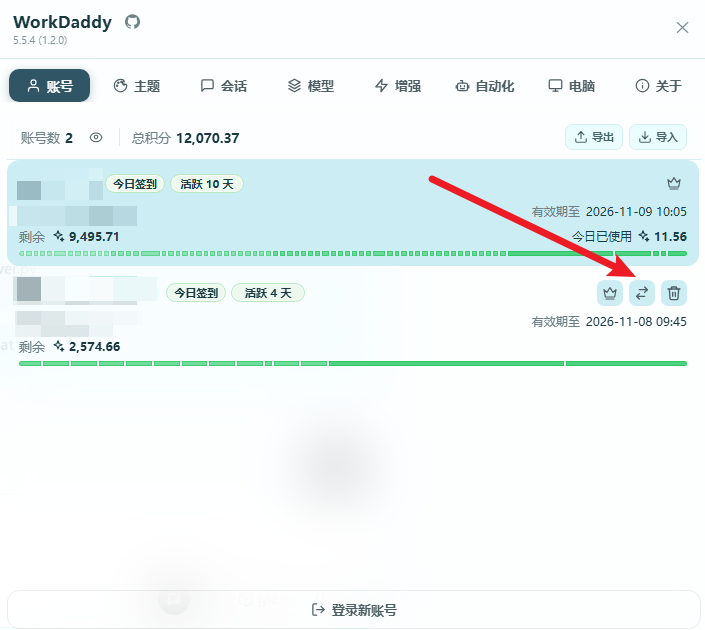This screenshot has height=630, width=705.
Task: Click the remaining value 9,495.71
Action: click(94, 237)
